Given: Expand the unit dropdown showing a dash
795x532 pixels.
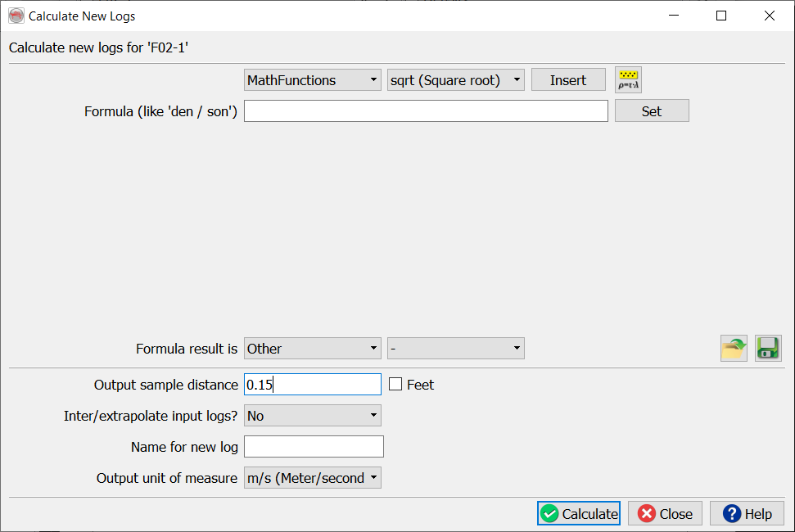Looking at the screenshot, I should tap(455, 349).
